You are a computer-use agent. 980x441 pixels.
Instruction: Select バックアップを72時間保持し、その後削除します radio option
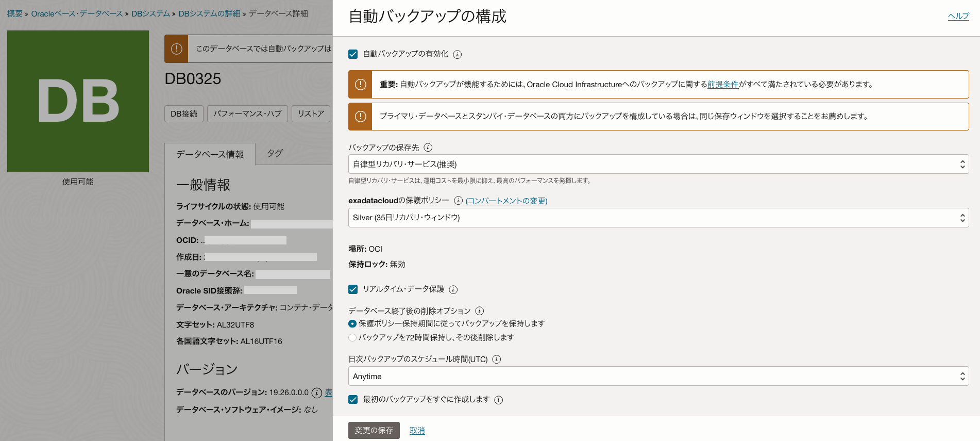[x=352, y=338]
